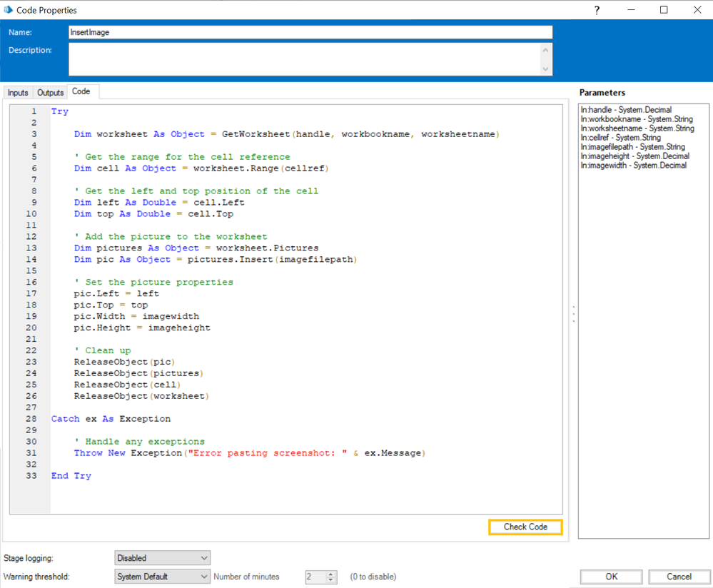Increase the number of minutes stepper
Image resolution: width=713 pixels, height=588 pixels.
331,574
